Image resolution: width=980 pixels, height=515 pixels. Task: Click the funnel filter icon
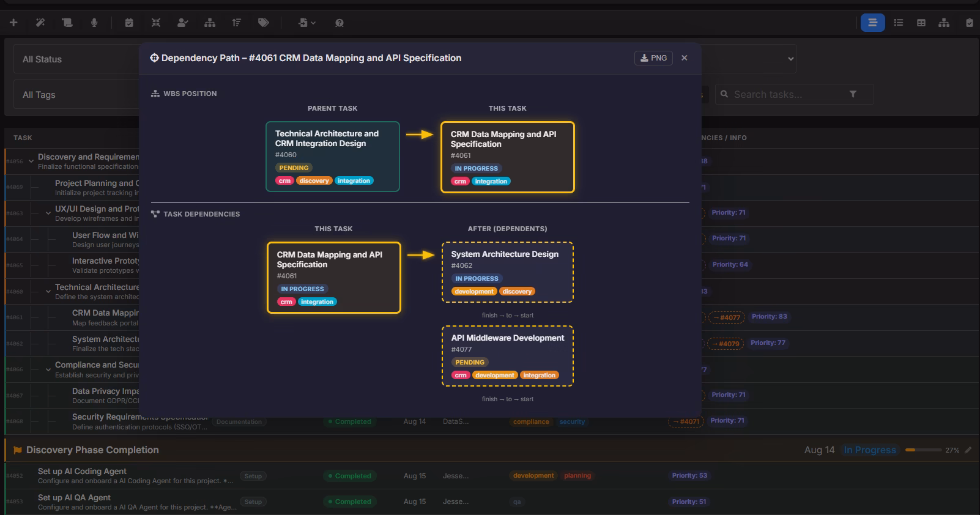click(853, 94)
